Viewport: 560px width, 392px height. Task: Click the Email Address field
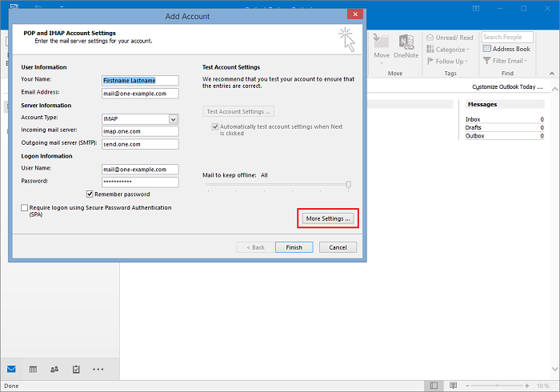[140, 94]
